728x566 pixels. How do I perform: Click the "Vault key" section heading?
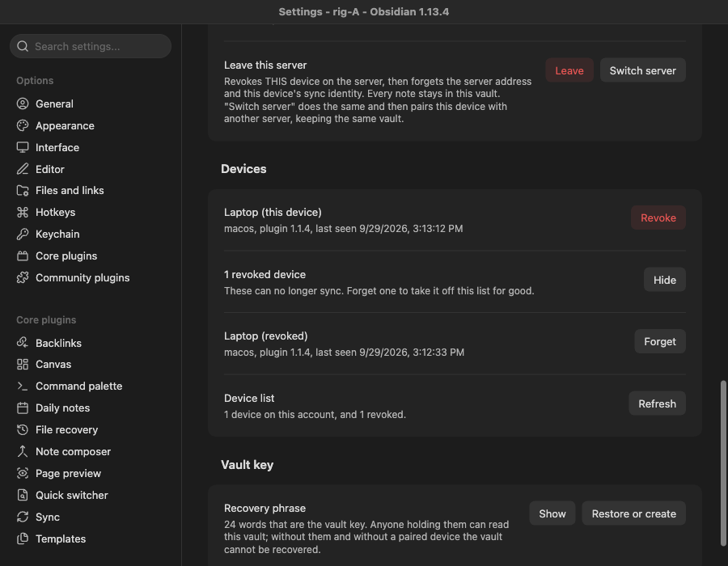[247, 465]
